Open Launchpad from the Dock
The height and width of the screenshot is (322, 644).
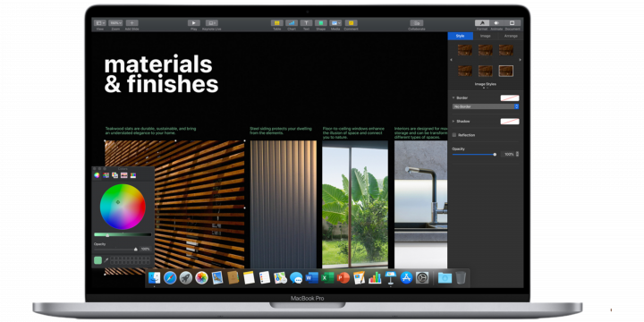[x=186, y=278]
